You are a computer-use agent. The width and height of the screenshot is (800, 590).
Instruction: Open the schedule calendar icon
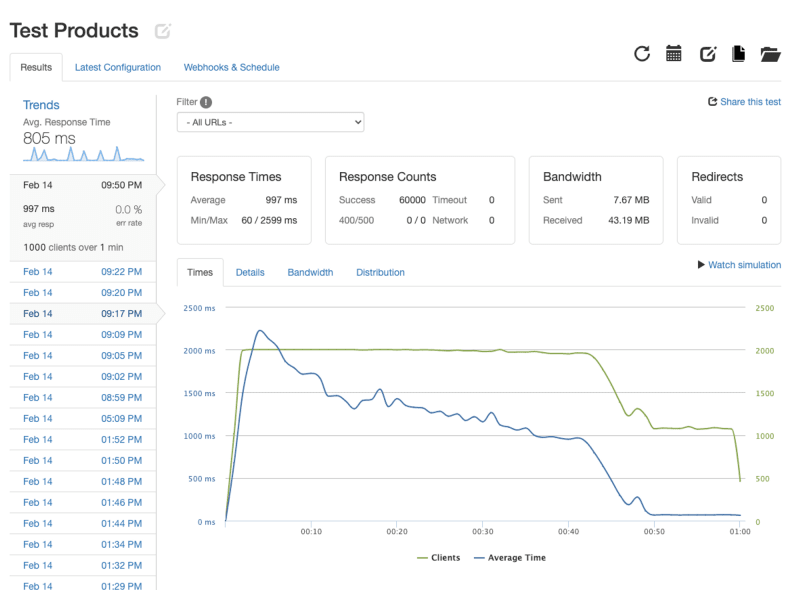coord(674,54)
